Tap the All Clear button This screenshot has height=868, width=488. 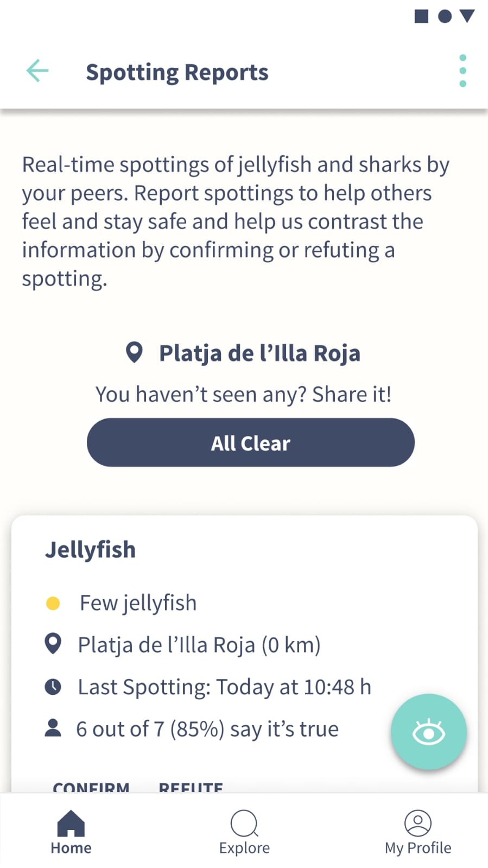[251, 442]
